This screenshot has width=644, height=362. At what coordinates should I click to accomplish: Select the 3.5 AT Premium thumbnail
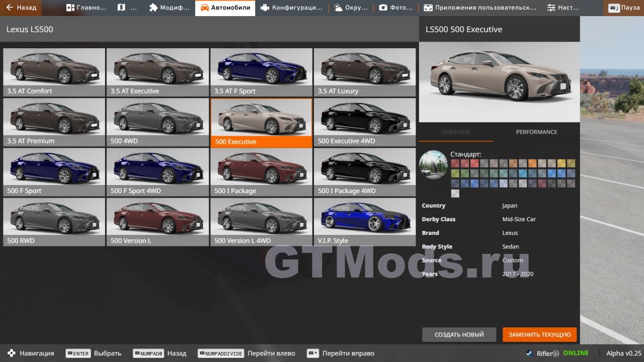tap(54, 122)
